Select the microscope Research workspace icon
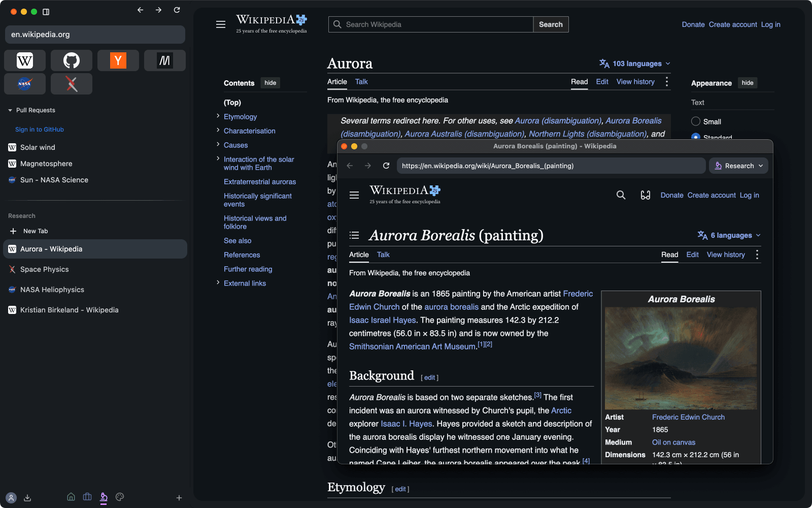 coord(104,497)
